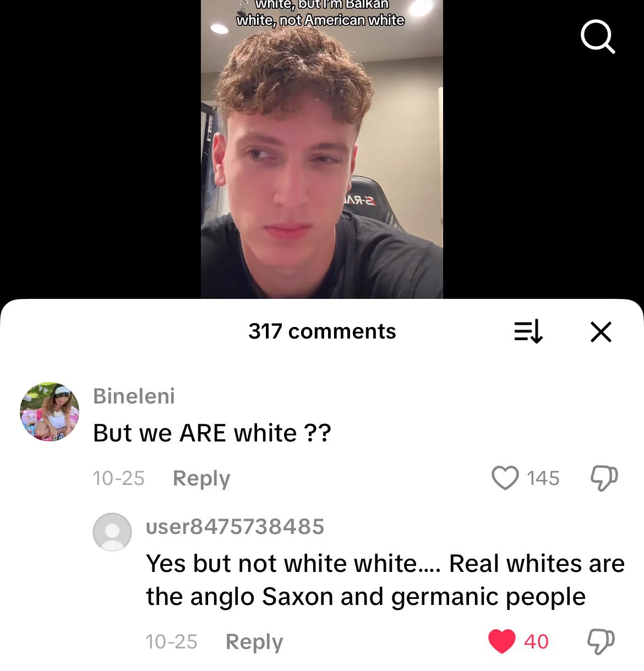Screen dimensions: 644x671
Task: Open Bineleni's profile picture
Action: (x=50, y=412)
